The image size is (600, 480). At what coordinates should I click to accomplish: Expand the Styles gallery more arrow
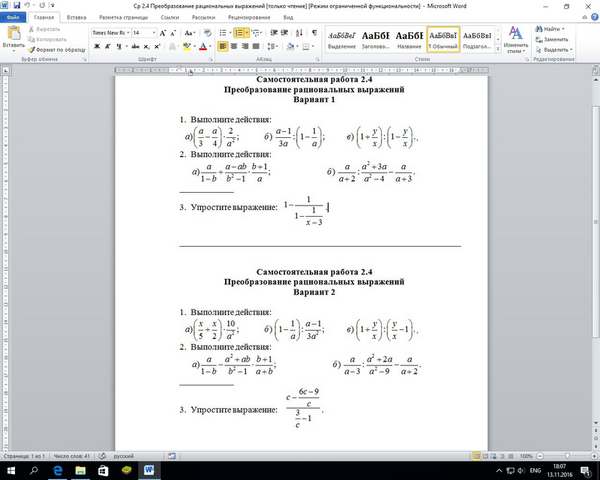(x=498, y=49)
